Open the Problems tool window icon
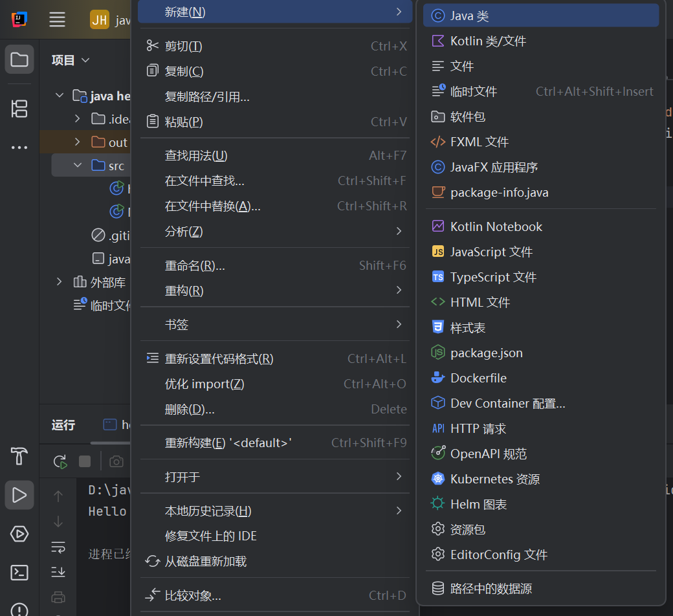The height and width of the screenshot is (616, 673). pos(19,609)
